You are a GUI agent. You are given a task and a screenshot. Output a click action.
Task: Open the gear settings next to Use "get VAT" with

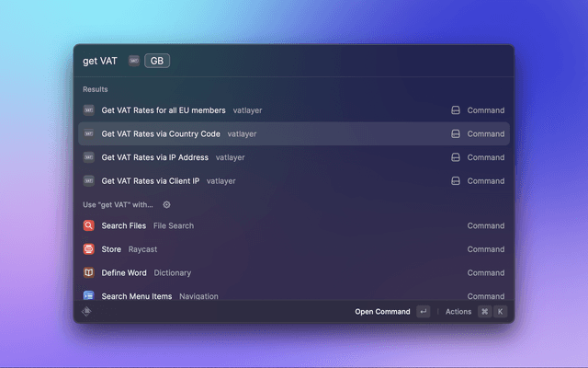[x=166, y=204]
